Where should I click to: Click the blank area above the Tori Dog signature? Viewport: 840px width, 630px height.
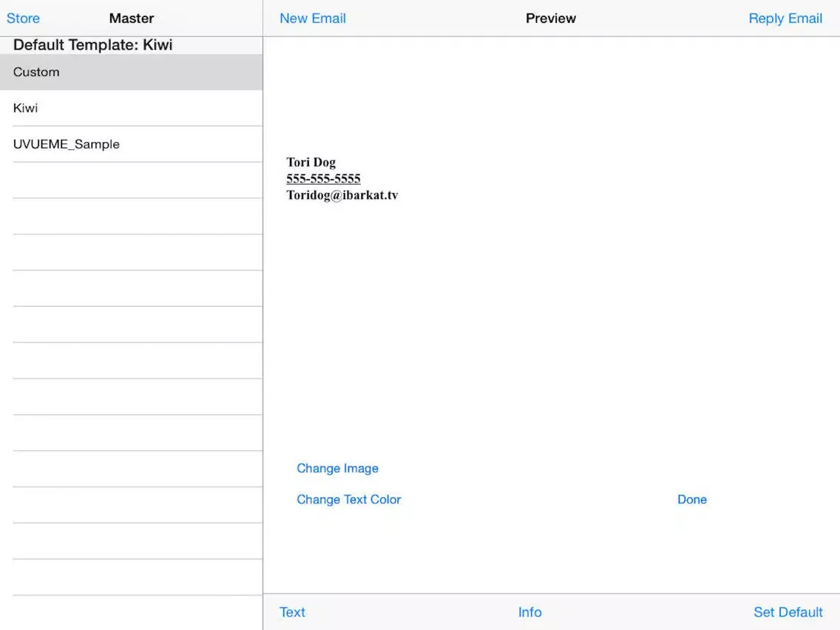click(x=550, y=96)
